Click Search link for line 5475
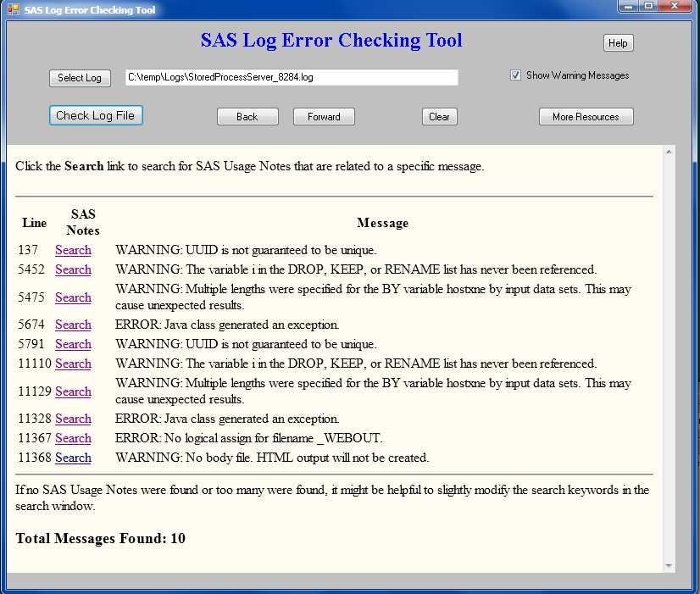700x594 pixels. tap(73, 297)
